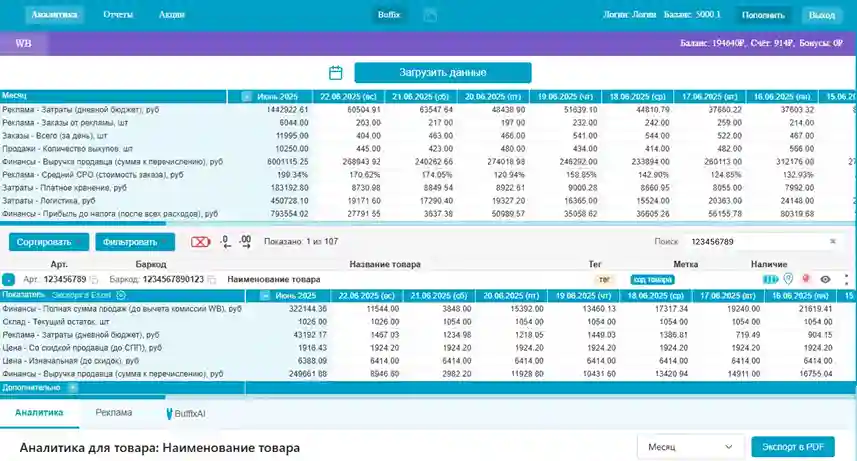Viewport: 857px width, 461px height.
Task: Collapse the Июнь 2025 column in top table
Action: pos(247,96)
